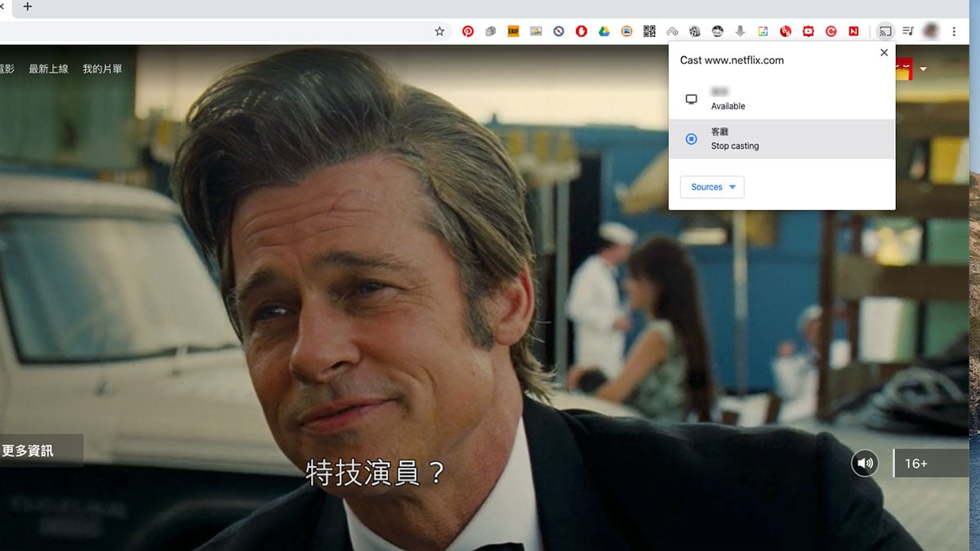
Task: Click the EXIF viewer extension icon
Action: click(x=514, y=31)
